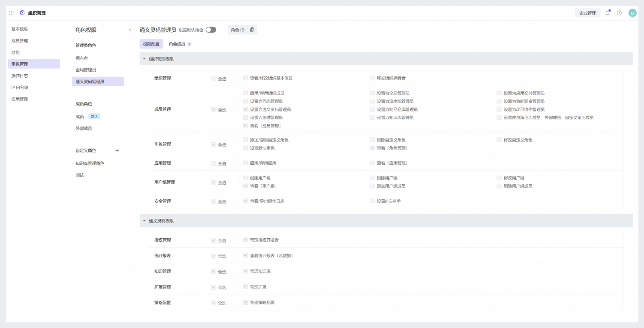This screenshot has width=644, height=328.
Task: Toggle 管理授权开发者 checkbox
Action: coord(245,240)
